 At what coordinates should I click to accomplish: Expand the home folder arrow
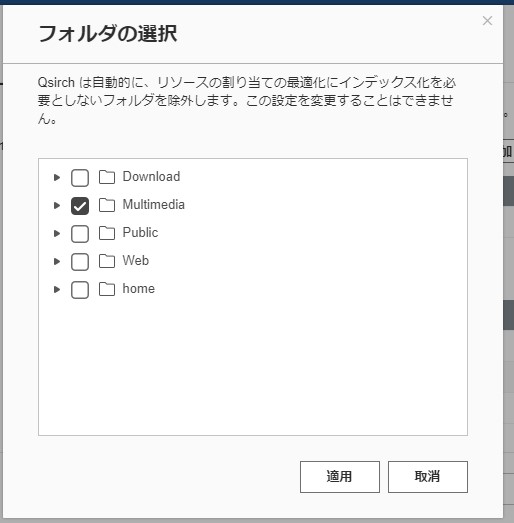pyautogui.click(x=57, y=289)
